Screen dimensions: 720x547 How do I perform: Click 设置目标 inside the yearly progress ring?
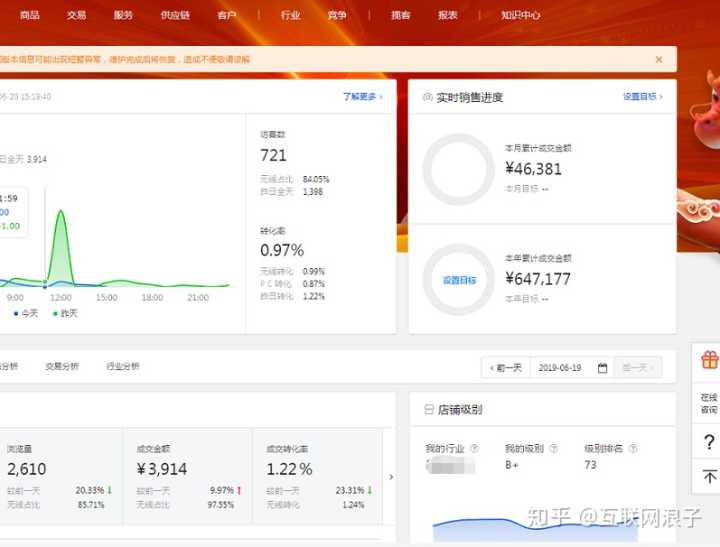tap(459, 280)
